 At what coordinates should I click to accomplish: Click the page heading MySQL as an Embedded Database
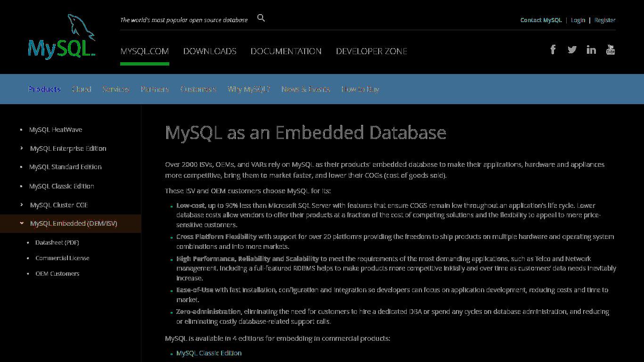click(305, 132)
